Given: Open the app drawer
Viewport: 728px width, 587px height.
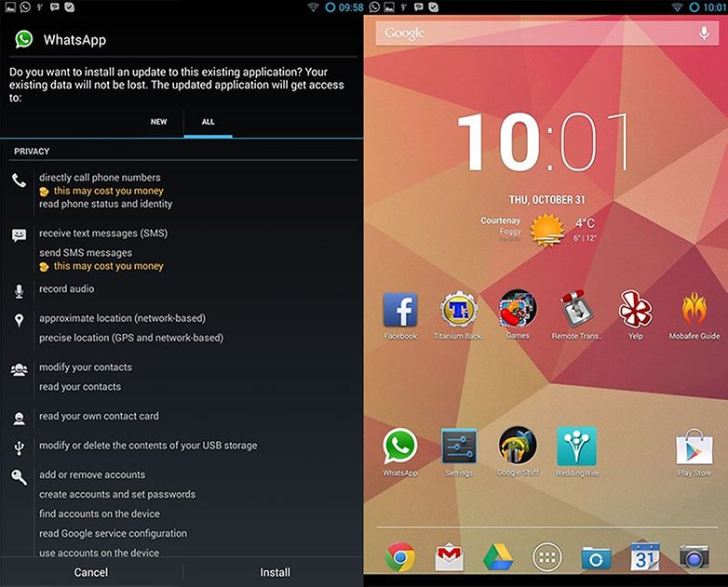Looking at the screenshot, I should [x=547, y=557].
